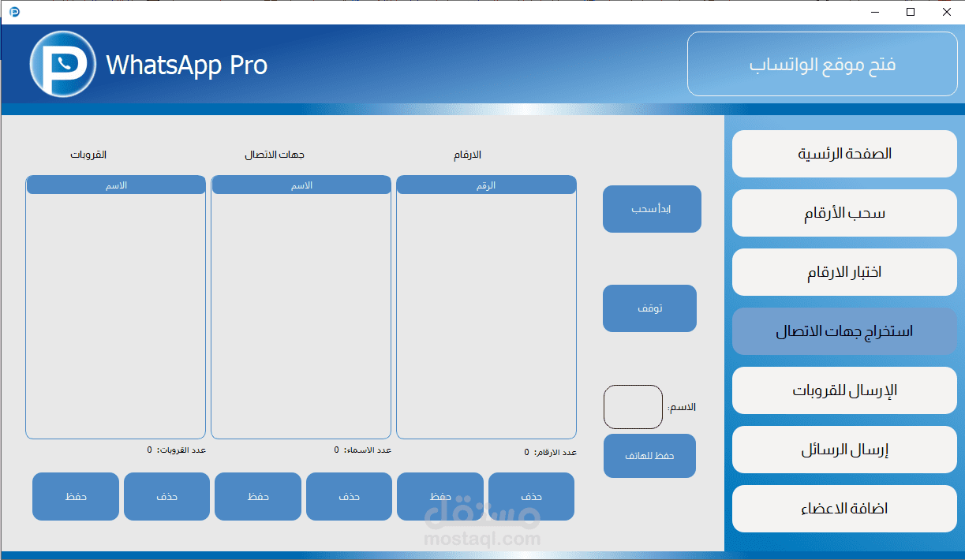Start extraction with "ابدأ سحب" button

coord(652,209)
